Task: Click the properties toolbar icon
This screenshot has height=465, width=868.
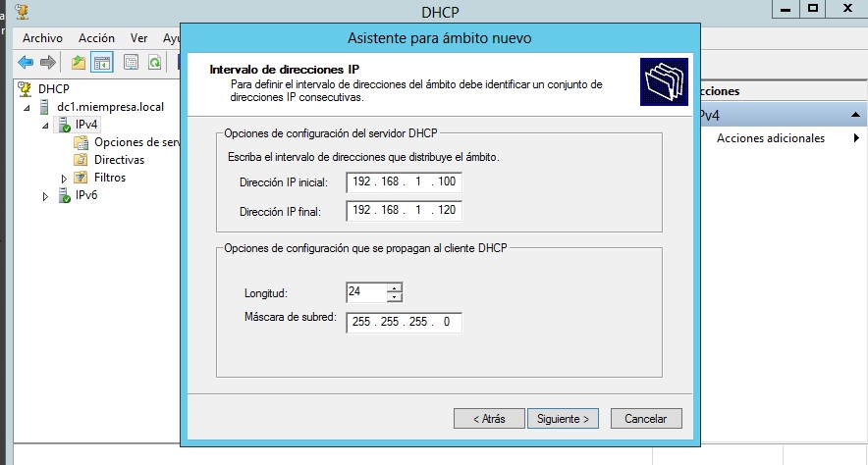Action: 131,62
